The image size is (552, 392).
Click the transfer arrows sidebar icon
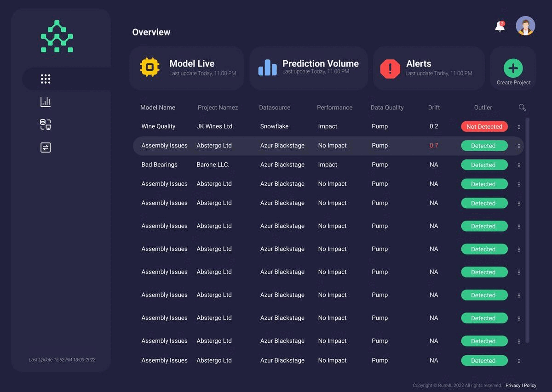click(46, 148)
